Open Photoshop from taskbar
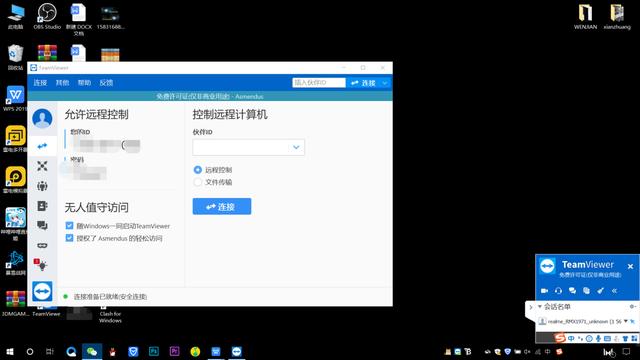Image resolution: width=640 pixels, height=360 pixels. pos(154,351)
